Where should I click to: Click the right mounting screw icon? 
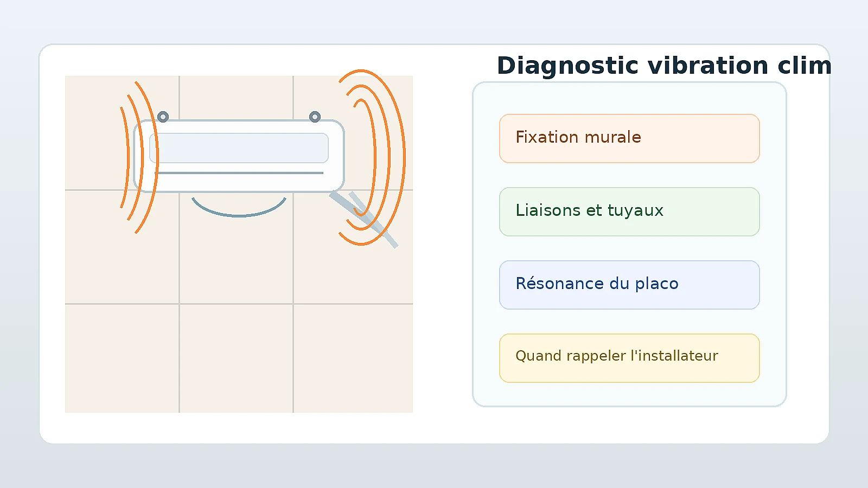[315, 117]
